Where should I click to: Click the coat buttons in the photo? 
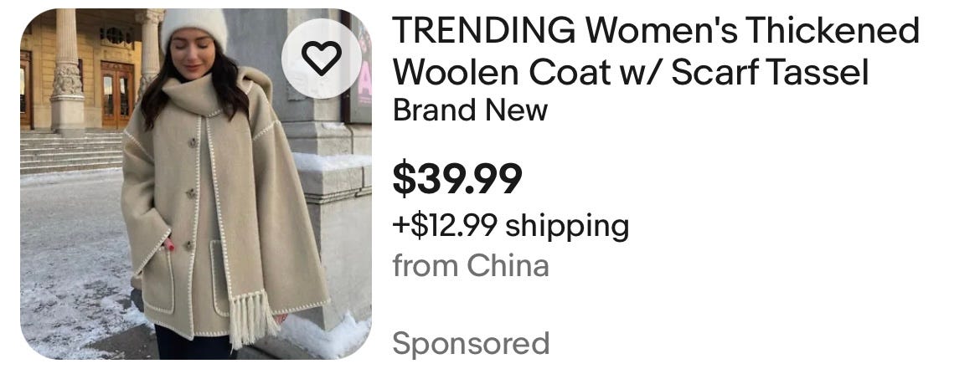190,193
